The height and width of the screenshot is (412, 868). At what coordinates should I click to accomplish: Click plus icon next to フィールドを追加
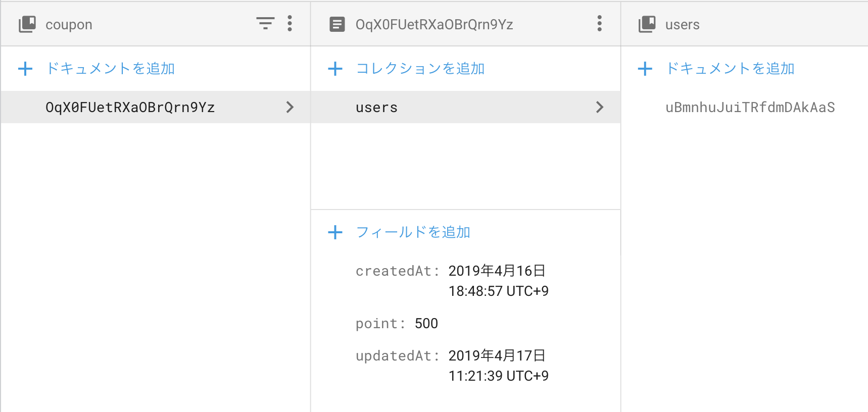click(x=335, y=232)
